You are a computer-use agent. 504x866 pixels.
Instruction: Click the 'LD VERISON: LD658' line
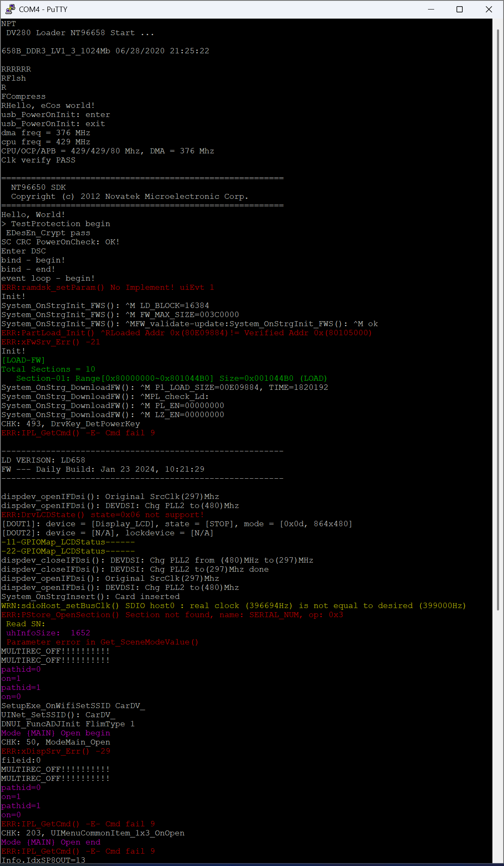point(43,460)
